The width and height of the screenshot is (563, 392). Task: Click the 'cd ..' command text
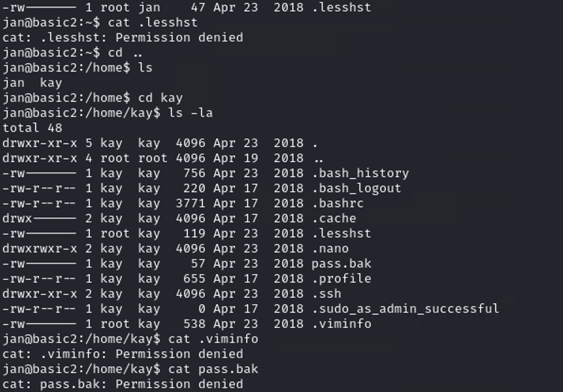point(125,53)
